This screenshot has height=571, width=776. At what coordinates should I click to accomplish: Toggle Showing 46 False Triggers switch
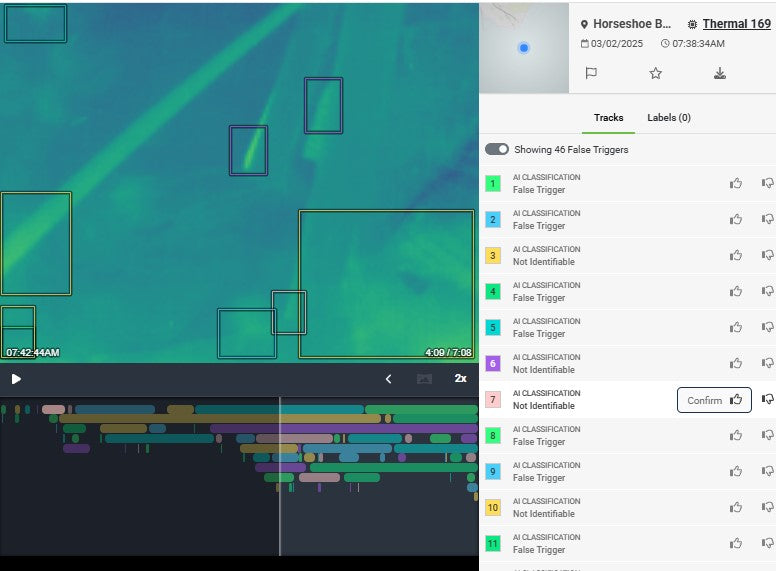(x=497, y=149)
